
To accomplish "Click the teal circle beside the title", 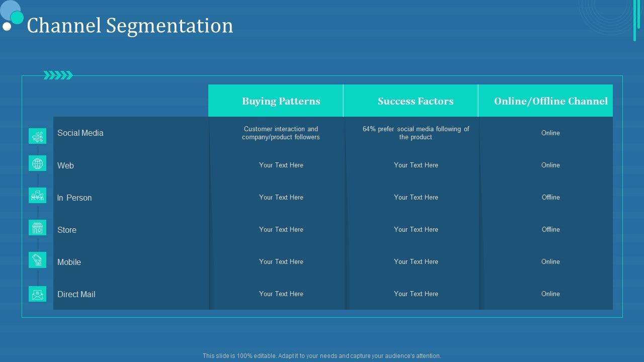I will 17,18.
